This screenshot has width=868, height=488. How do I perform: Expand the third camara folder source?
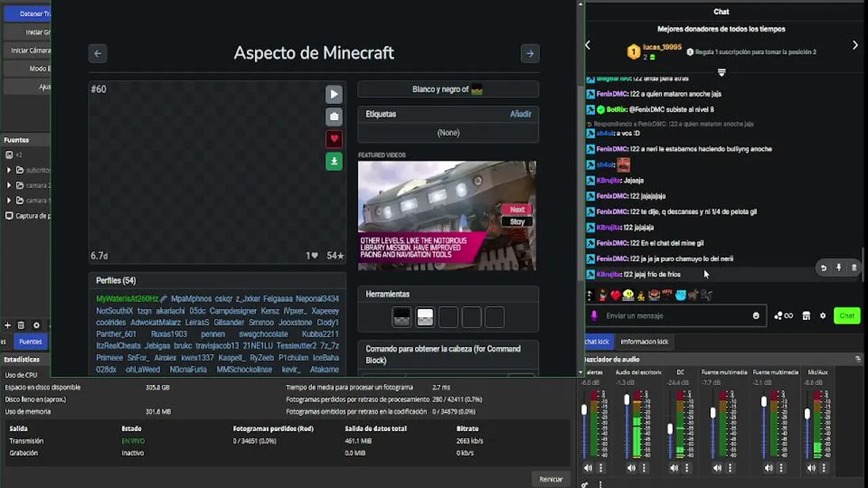coord(9,200)
